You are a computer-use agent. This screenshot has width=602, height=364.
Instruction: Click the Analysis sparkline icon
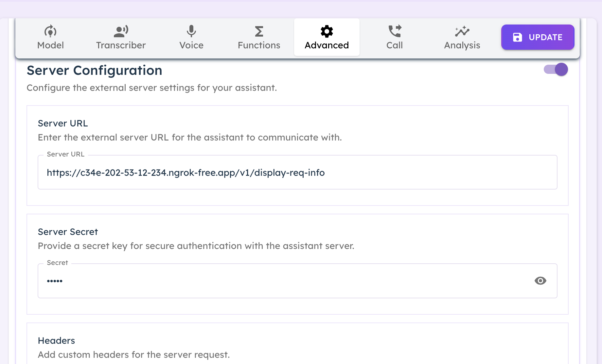(x=462, y=31)
